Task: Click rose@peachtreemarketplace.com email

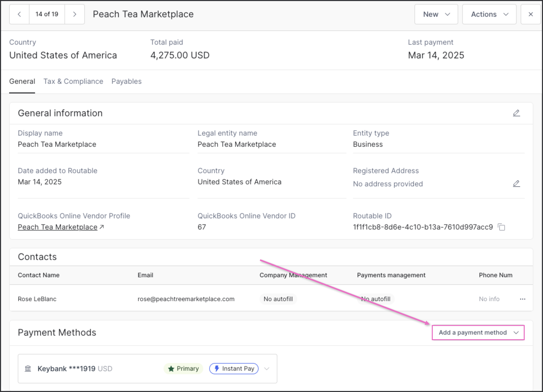Action: (186, 299)
